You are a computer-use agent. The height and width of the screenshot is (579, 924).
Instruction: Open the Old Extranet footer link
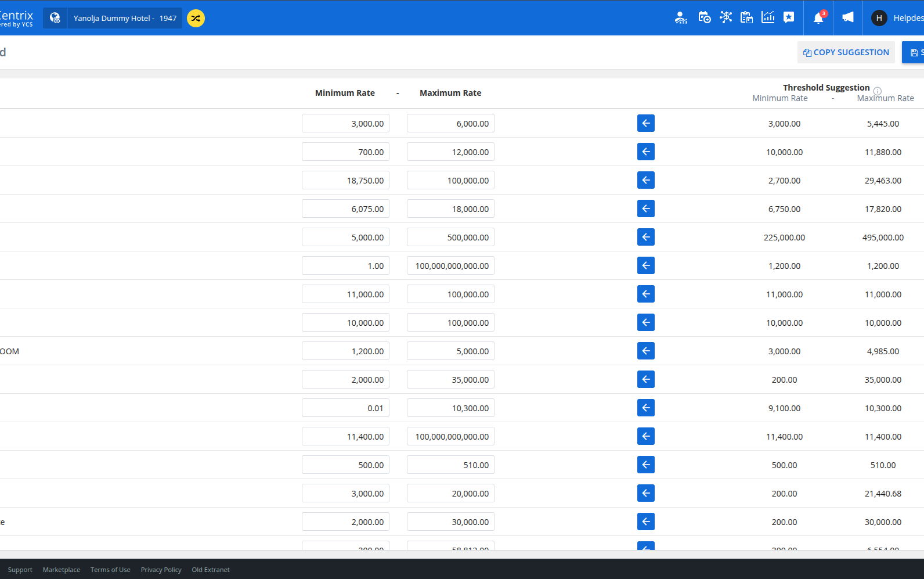[x=211, y=570]
